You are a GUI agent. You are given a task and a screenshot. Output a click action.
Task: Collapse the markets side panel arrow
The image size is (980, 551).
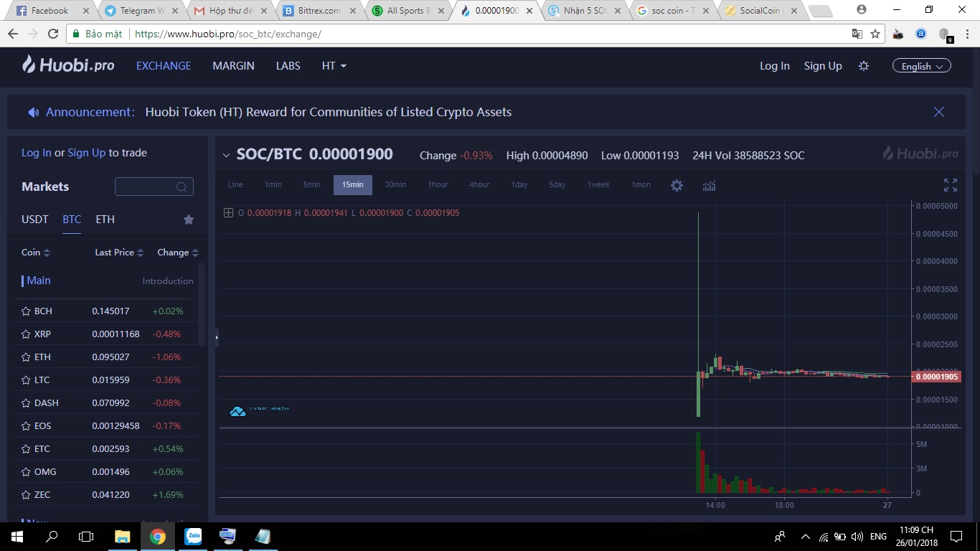click(217, 336)
